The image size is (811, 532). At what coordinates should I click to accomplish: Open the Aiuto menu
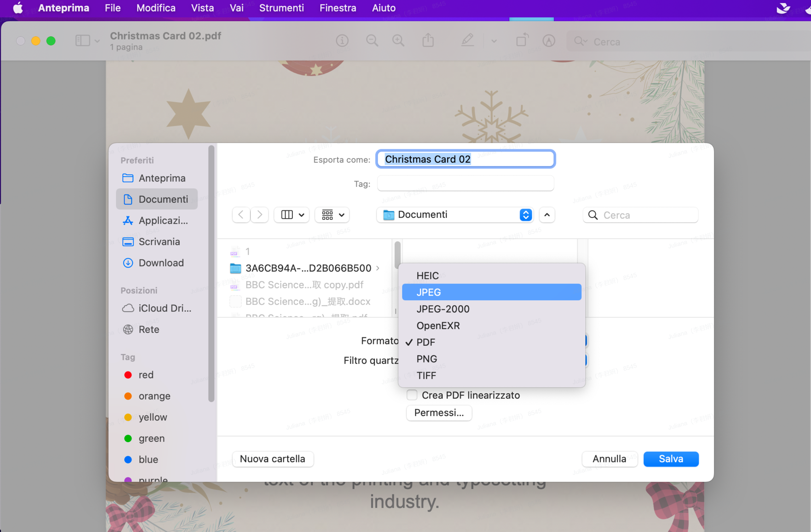[x=384, y=7]
